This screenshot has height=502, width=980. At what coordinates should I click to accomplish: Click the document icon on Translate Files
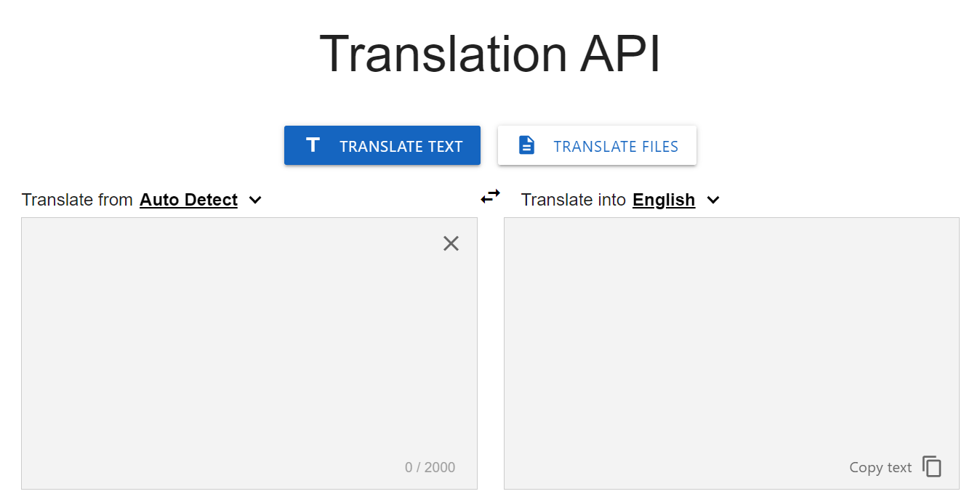pos(526,145)
